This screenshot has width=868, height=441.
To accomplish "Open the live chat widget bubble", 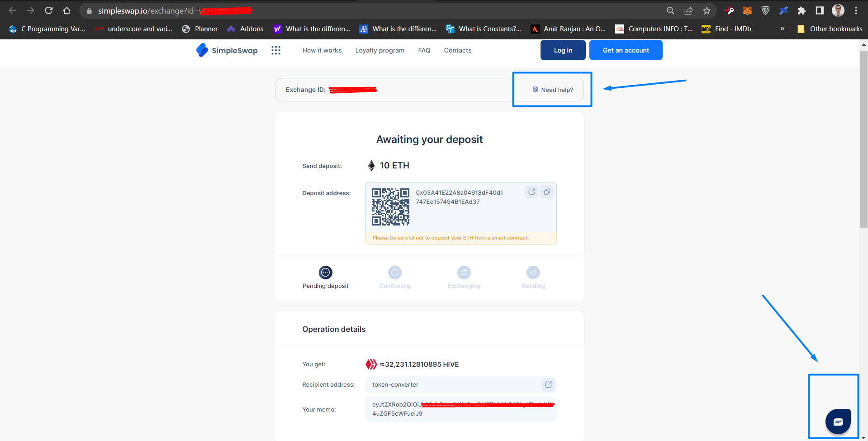I will 838,422.
